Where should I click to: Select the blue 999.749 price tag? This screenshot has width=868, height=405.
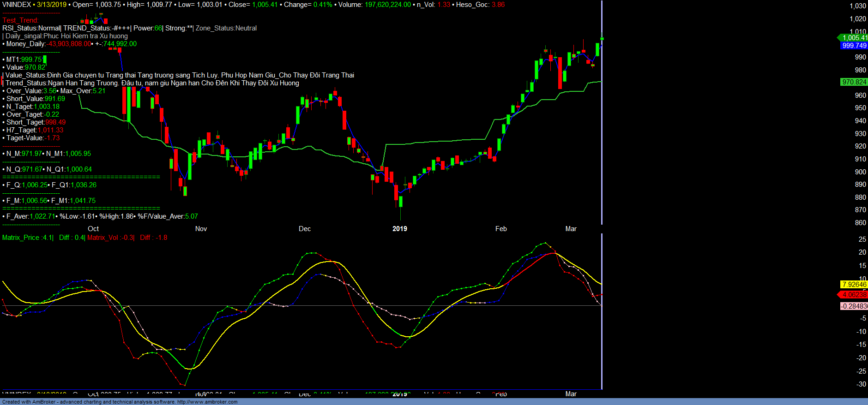[x=854, y=46]
